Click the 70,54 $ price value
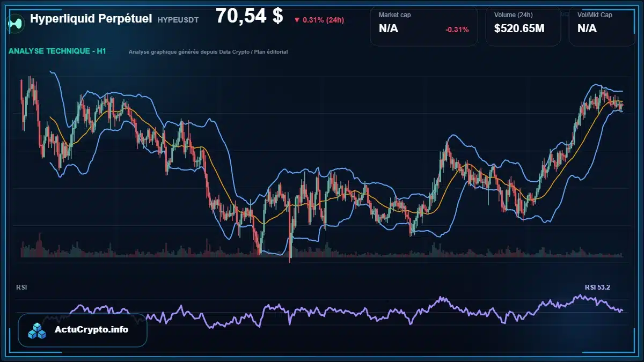 pyautogui.click(x=250, y=16)
